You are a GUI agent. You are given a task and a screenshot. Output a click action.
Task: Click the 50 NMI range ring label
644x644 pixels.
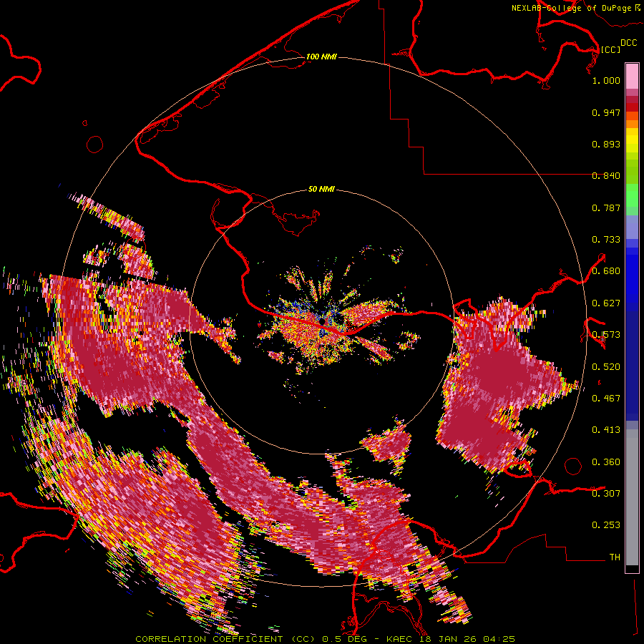(x=321, y=189)
